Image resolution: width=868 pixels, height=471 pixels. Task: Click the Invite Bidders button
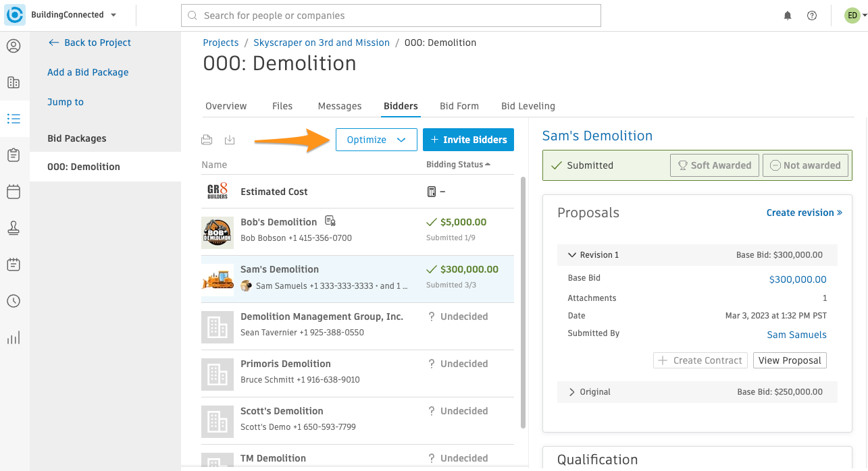pos(469,140)
